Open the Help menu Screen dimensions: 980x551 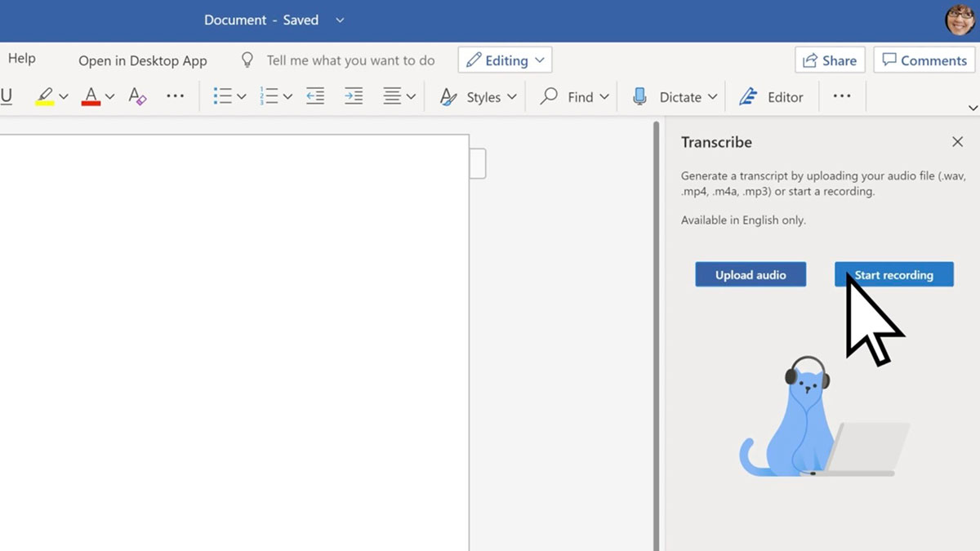tap(21, 58)
